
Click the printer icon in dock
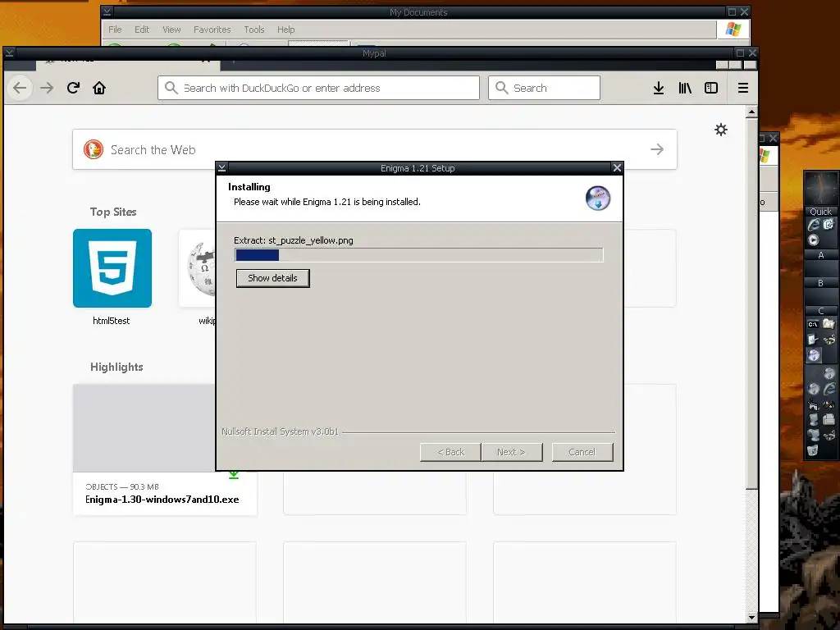(x=829, y=419)
